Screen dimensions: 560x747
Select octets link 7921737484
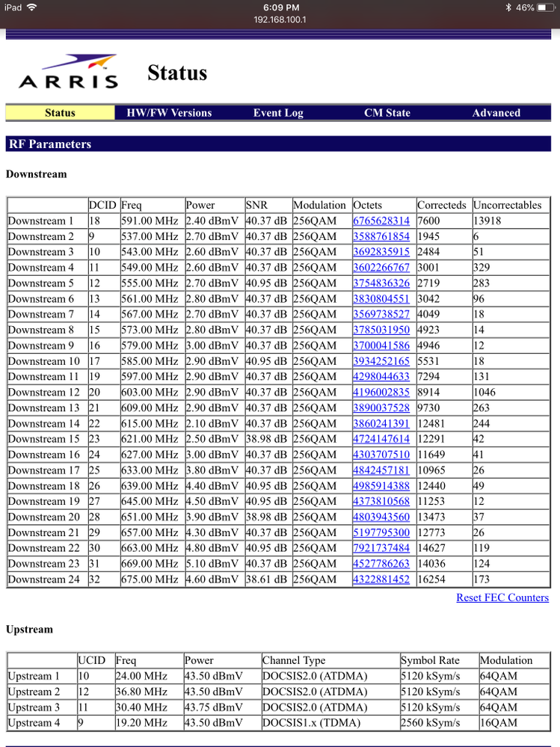(x=381, y=548)
